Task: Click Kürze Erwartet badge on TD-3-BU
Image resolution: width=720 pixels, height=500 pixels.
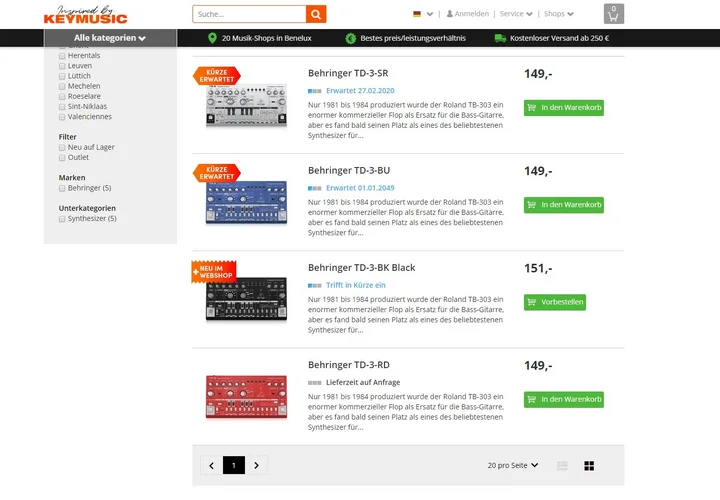Action: (x=217, y=173)
